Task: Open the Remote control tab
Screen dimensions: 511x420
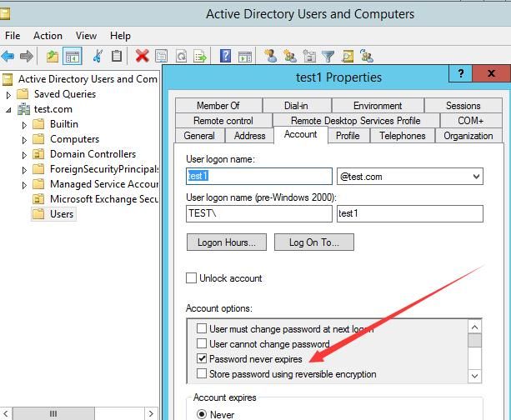Action: 223,121
